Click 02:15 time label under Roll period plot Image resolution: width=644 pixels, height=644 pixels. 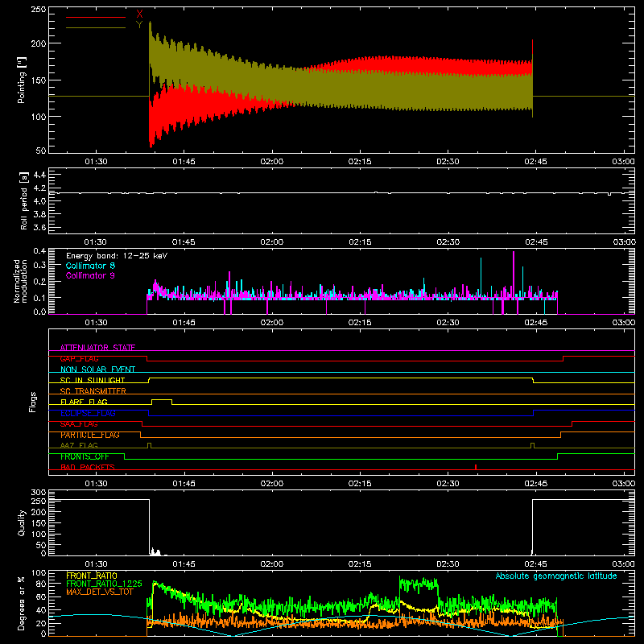pyautogui.click(x=360, y=242)
